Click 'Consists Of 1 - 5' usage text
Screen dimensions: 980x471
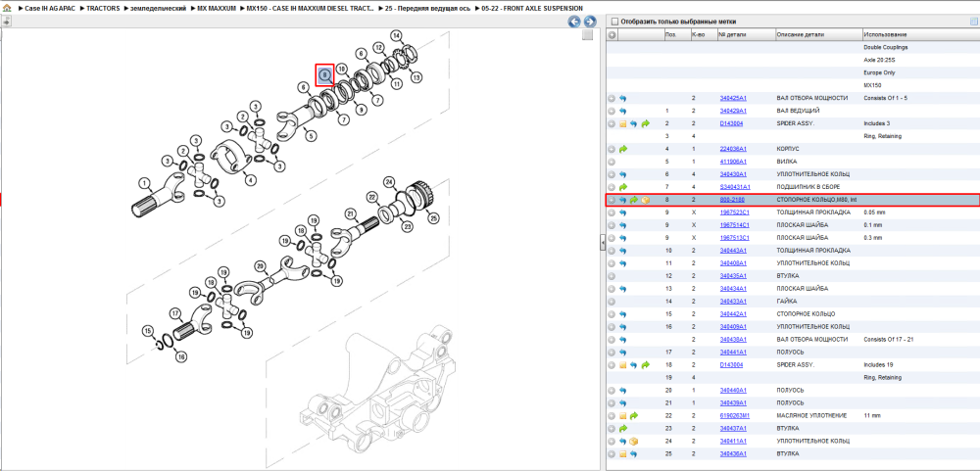pyautogui.click(x=884, y=98)
